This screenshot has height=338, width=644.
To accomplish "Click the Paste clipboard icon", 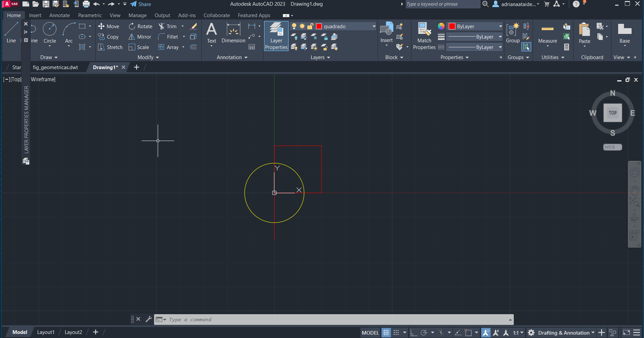I will click(x=584, y=30).
